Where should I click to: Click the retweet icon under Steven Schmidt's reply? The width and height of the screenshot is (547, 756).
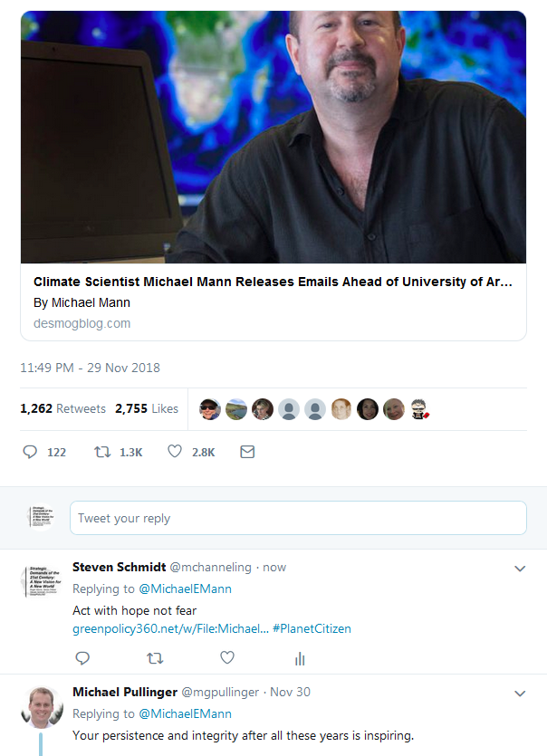pos(155,657)
